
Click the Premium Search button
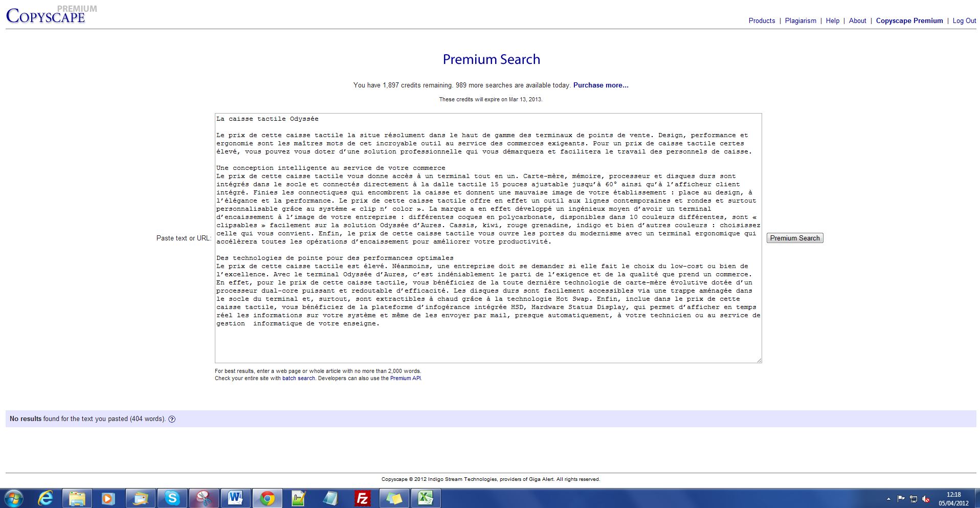tap(794, 238)
